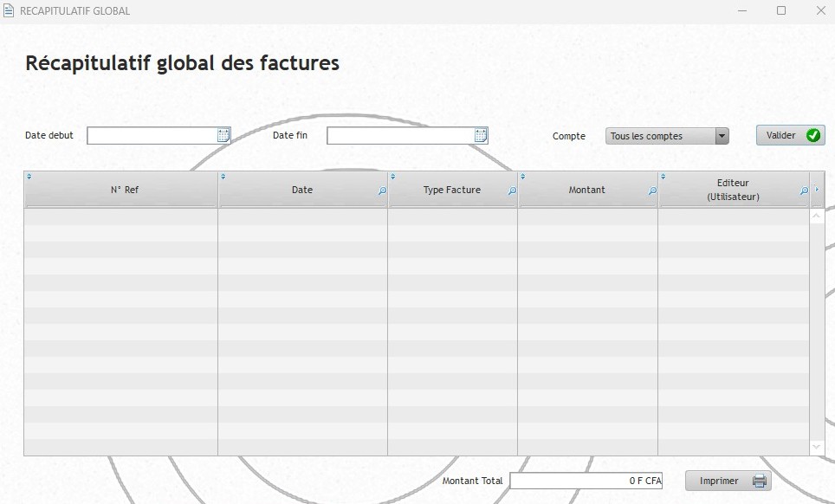This screenshot has height=504, width=835.
Task: Click the sort arrows on N° Ref column
Action: pos(29,177)
